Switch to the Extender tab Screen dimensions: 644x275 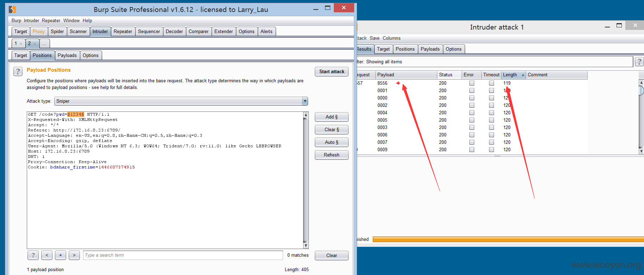224,32
